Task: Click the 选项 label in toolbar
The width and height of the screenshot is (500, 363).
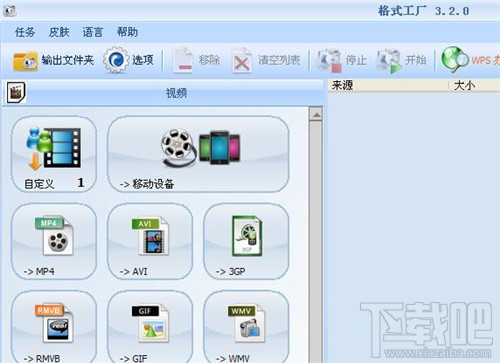Action: click(143, 60)
